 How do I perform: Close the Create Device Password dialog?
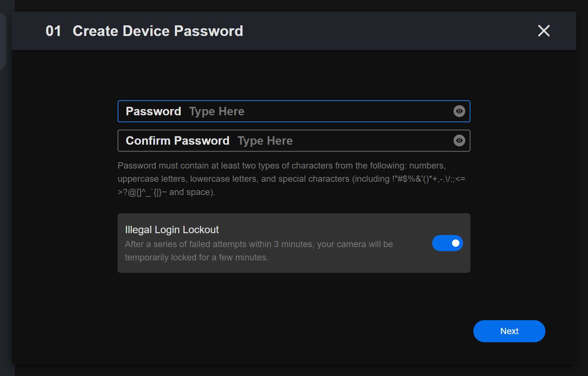[544, 31]
